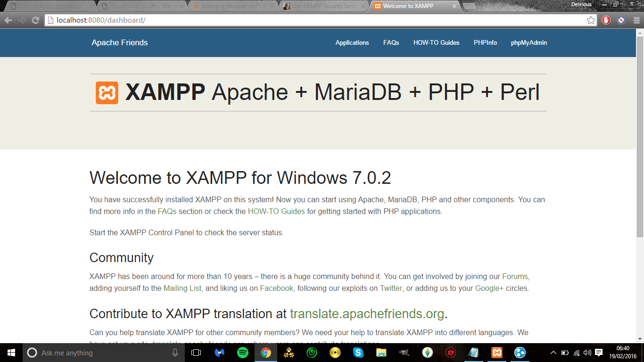
Task: Open the blue blocked-circle extension icon
Action: point(621,20)
